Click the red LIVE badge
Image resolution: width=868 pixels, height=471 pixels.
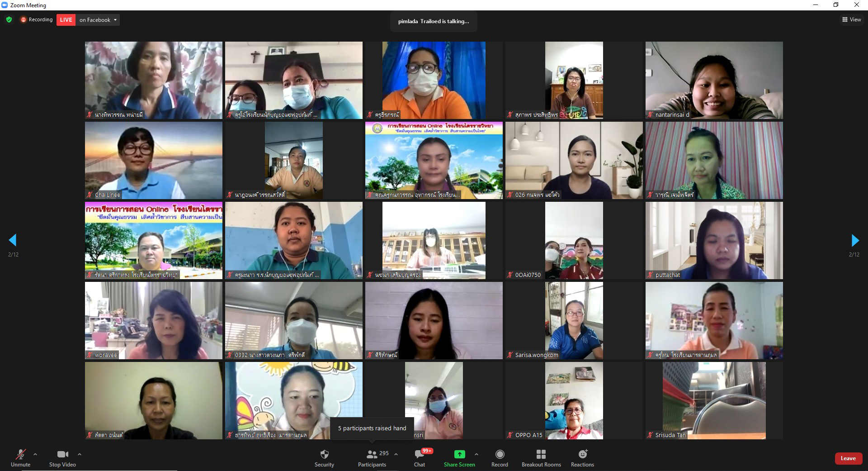66,20
